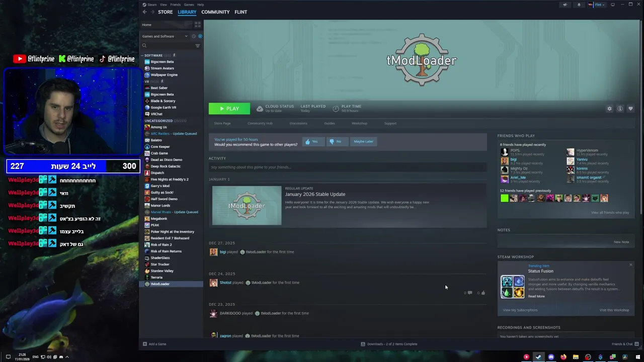Click the announcements megaphone icon
Viewport: 644px width, 362px height.
tap(565, 5)
